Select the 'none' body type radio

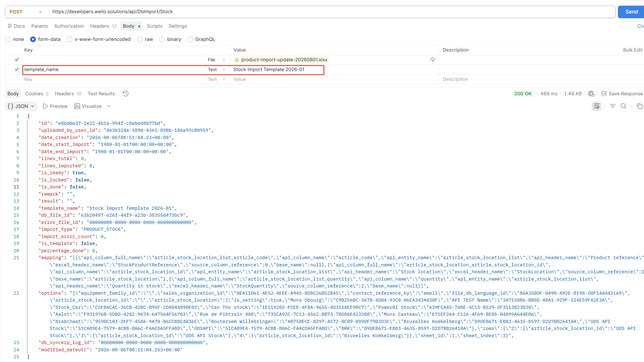[x=8, y=39]
